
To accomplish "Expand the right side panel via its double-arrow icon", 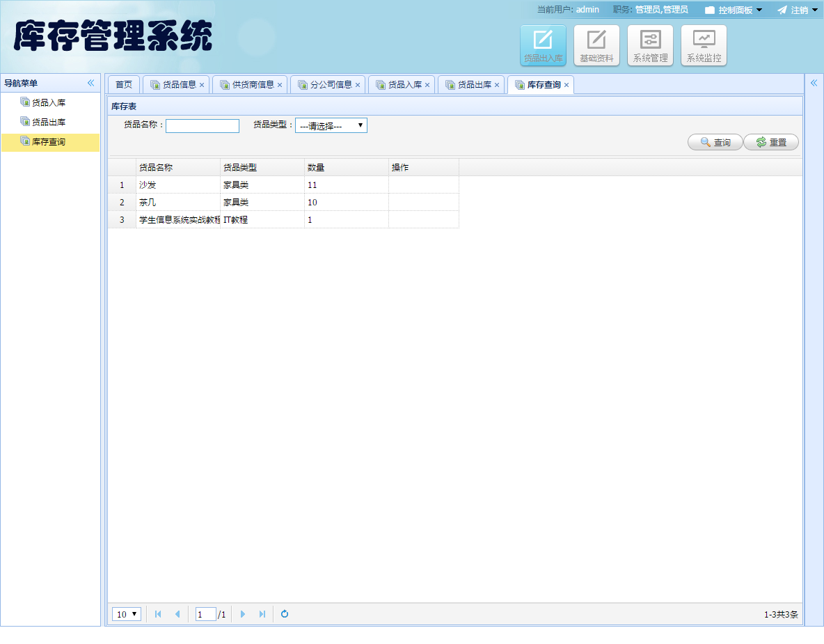I will click(814, 83).
